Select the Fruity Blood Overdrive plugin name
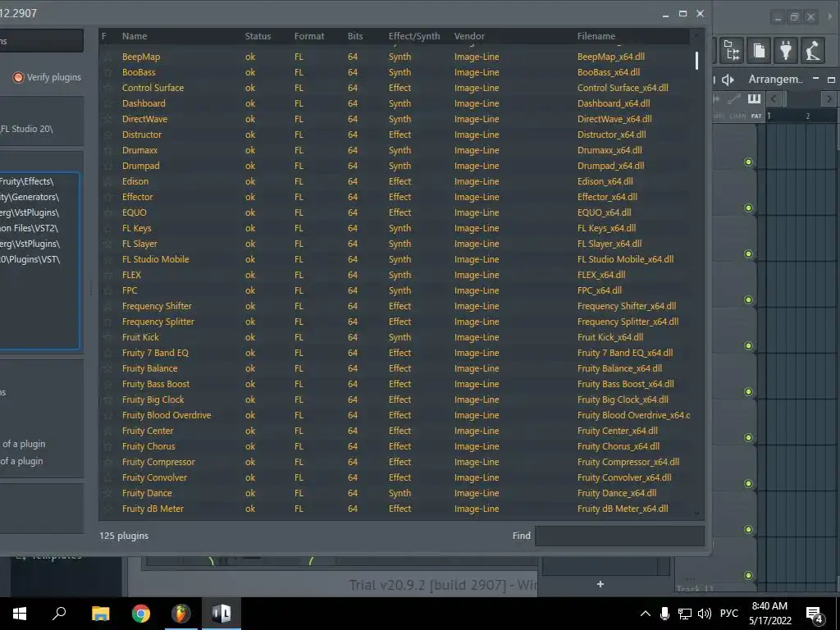The width and height of the screenshot is (840, 630). tap(166, 415)
